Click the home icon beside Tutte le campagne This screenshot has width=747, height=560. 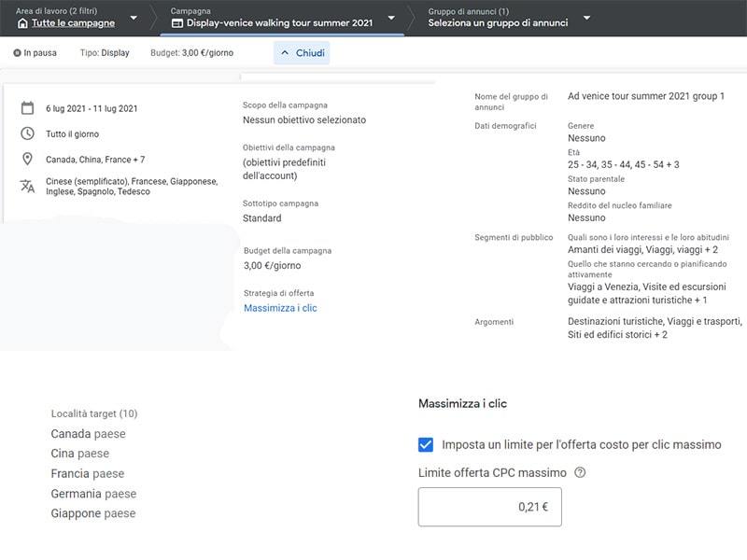click(22, 23)
